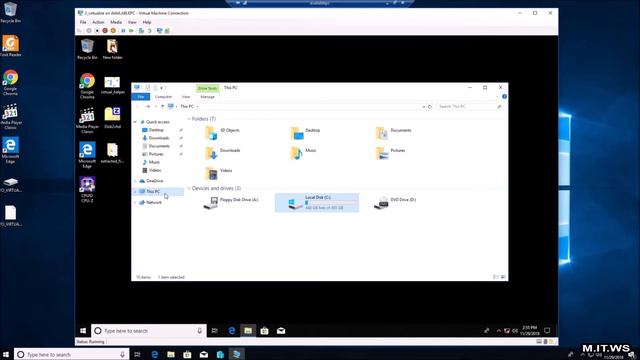Select Local Disk (C:) drive
Screen dimensions: 640x360
(317, 202)
